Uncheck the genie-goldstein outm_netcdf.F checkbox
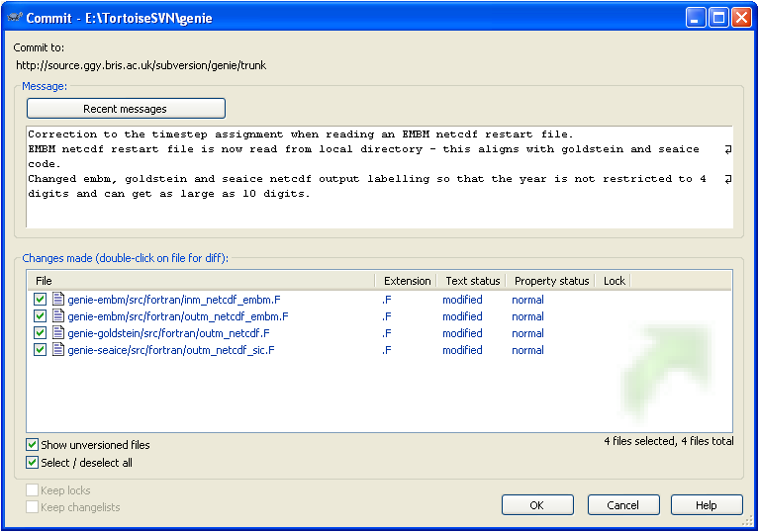 40,333
